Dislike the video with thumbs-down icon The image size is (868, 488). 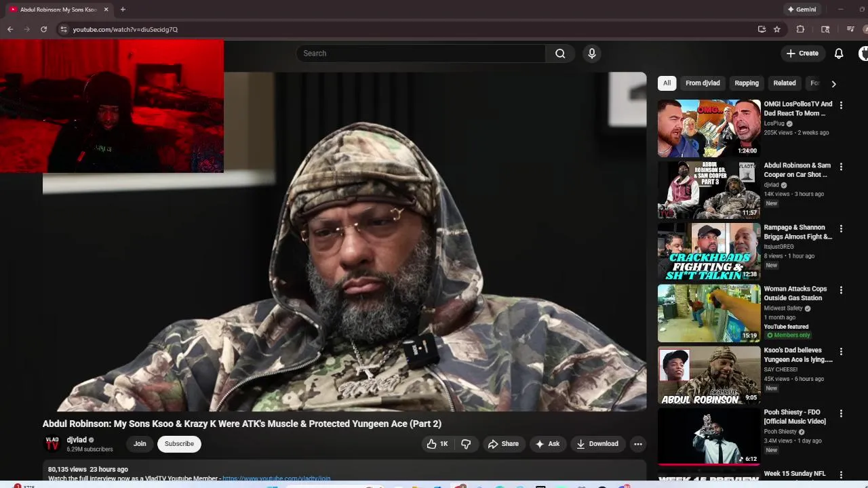466,444
